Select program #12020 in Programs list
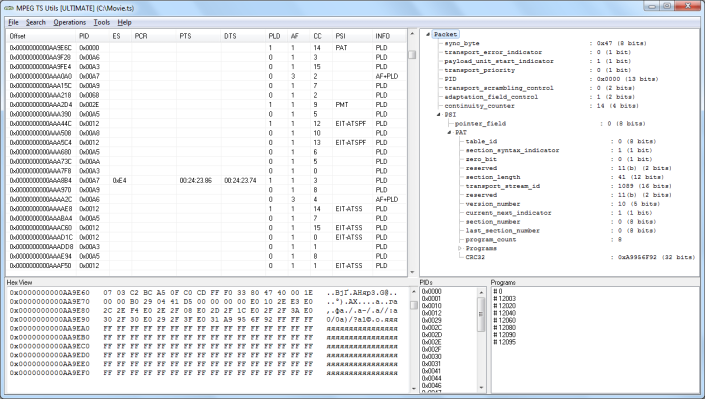Image resolution: width=705 pixels, height=399 pixels. pos(504,306)
